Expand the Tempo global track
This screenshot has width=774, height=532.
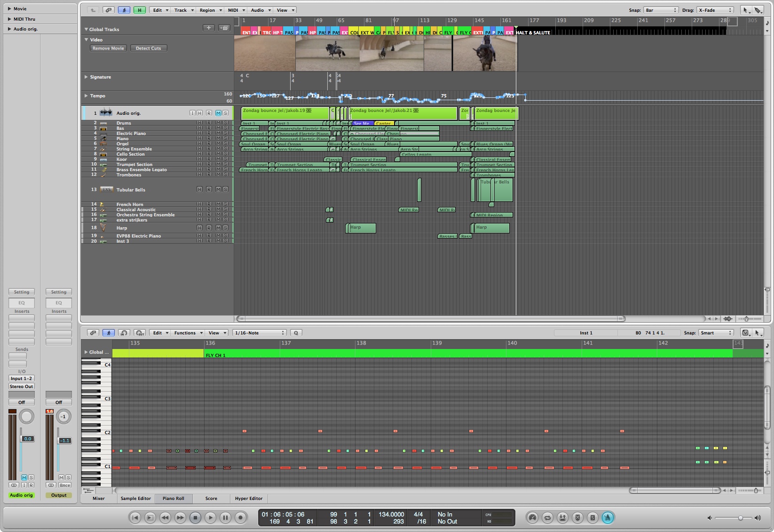tap(86, 96)
